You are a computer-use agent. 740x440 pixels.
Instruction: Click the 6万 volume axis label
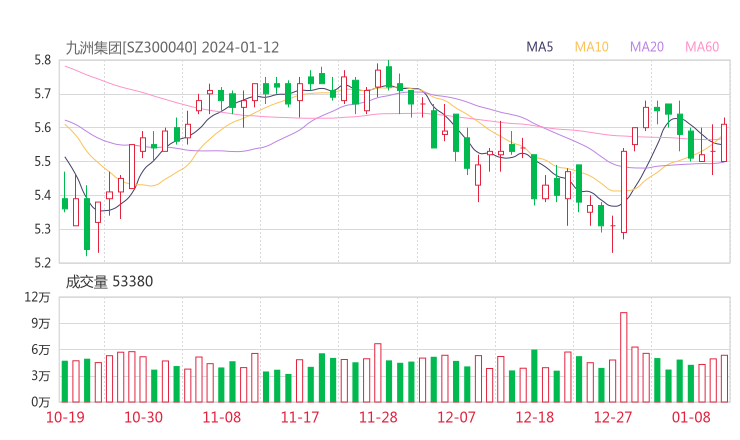[41, 350]
